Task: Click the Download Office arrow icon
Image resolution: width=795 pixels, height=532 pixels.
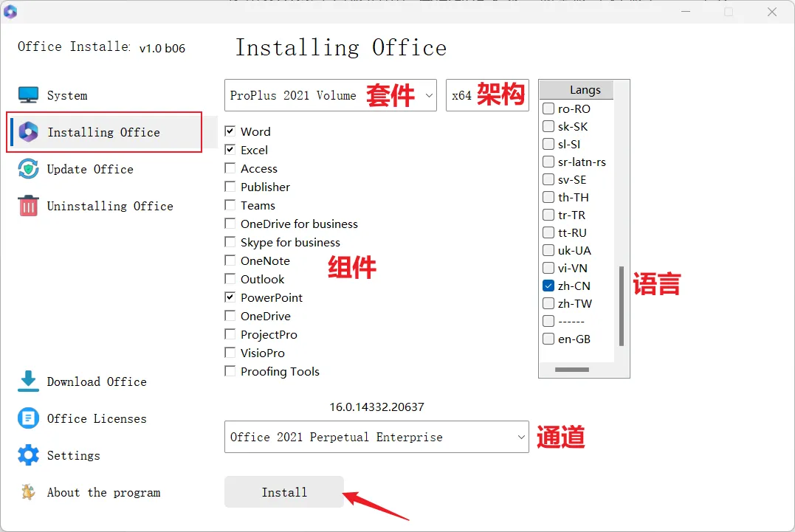Action: [28, 381]
